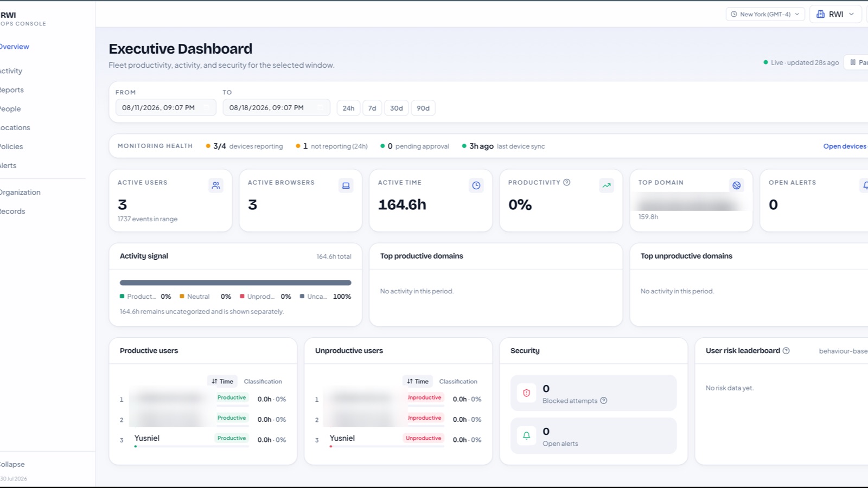Viewport: 868px width, 488px height.
Task: Open the Reports section in sidebar
Action: point(12,90)
